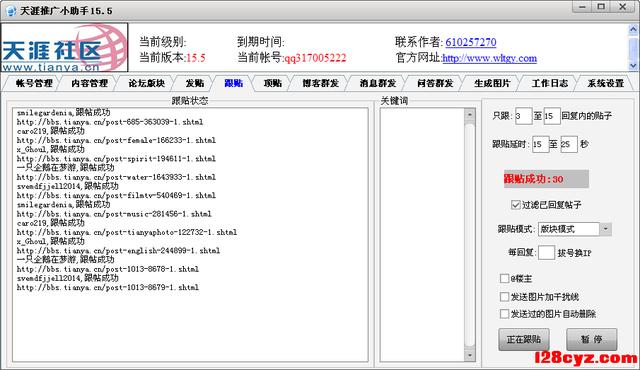Select the 版块模式 combo box
The height and width of the screenshot is (370, 640).
coord(575,229)
